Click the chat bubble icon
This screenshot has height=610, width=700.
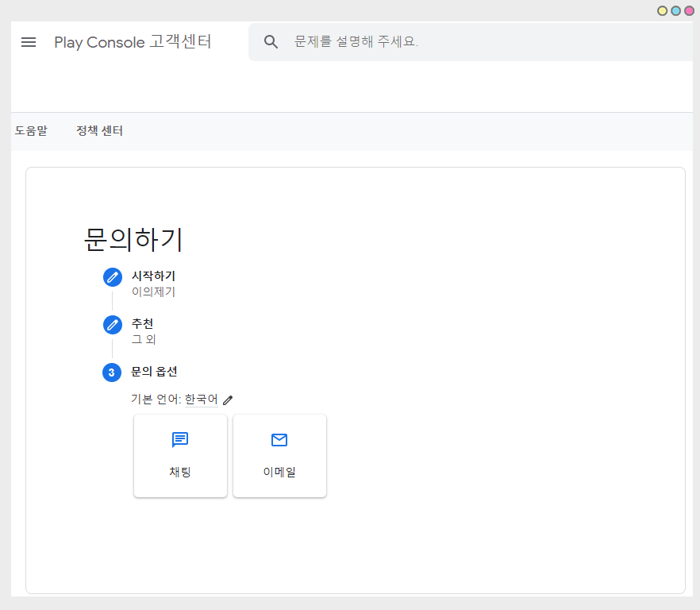pos(180,440)
